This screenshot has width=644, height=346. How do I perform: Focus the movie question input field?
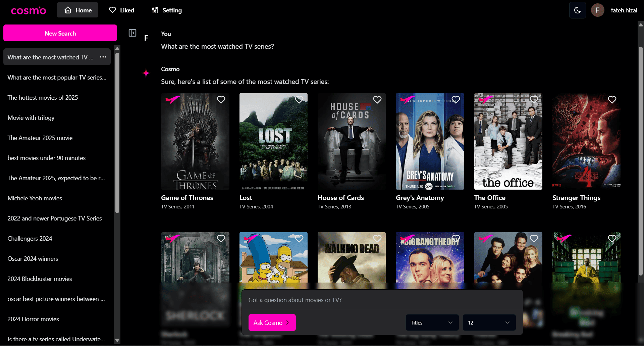382,300
